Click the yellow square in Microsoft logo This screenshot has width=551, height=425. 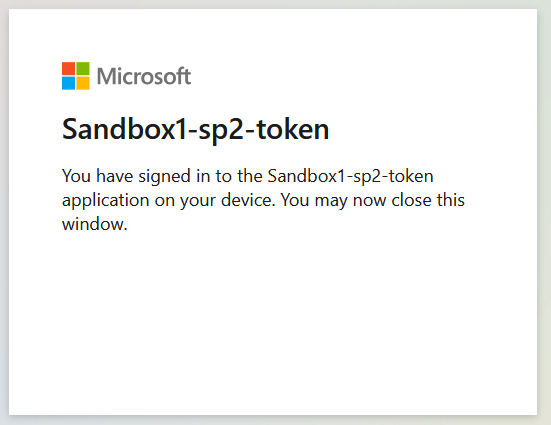pyautogui.click(x=83, y=83)
